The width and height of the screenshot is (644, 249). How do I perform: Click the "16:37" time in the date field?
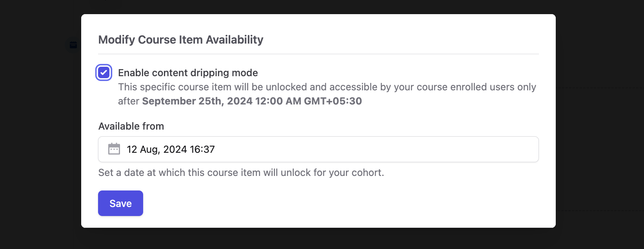[x=202, y=149]
